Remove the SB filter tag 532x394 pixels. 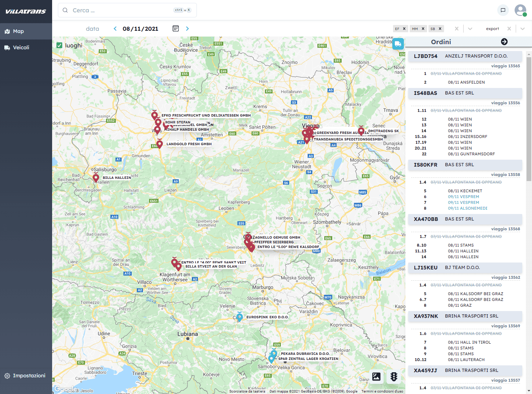pos(440,29)
